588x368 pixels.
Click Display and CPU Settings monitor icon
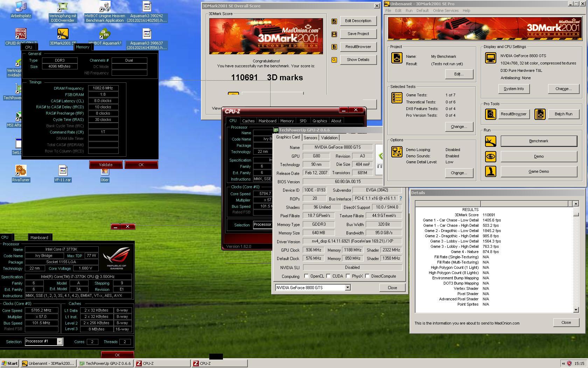490,58
